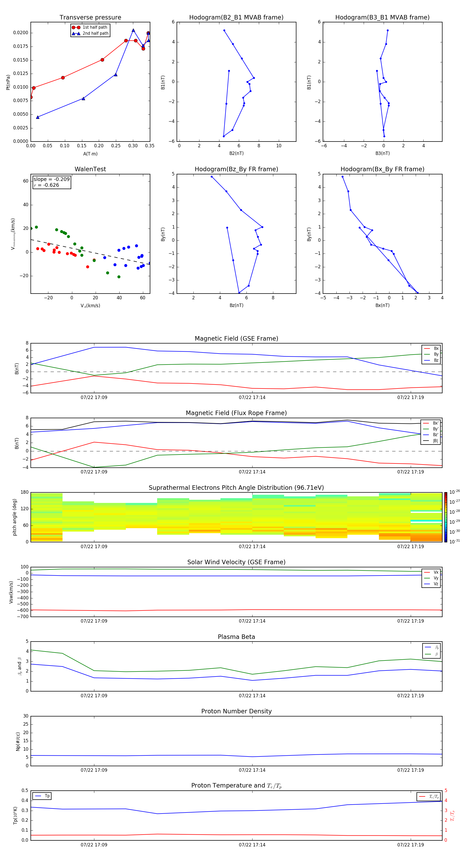This screenshot has height=868, width=473.
Task: Click the 'By' legend entry in GSE field plot
Action: point(431,354)
